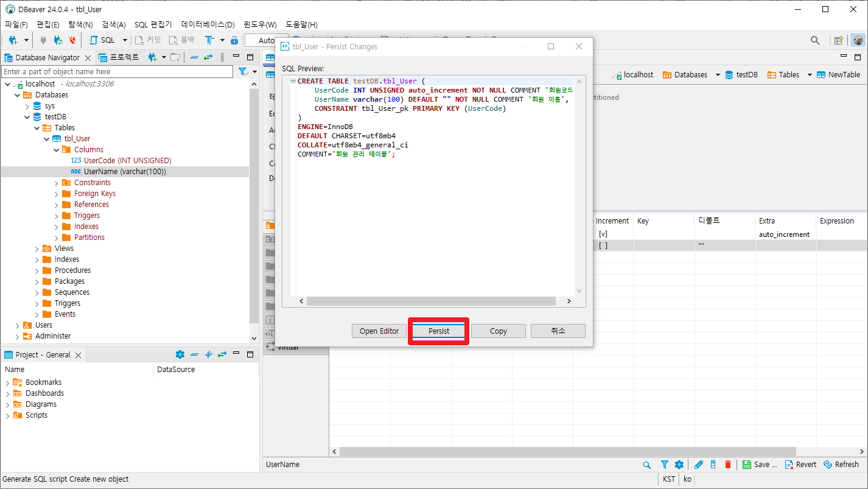Expand the Bookmarks folder in Project panel

click(7, 382)
